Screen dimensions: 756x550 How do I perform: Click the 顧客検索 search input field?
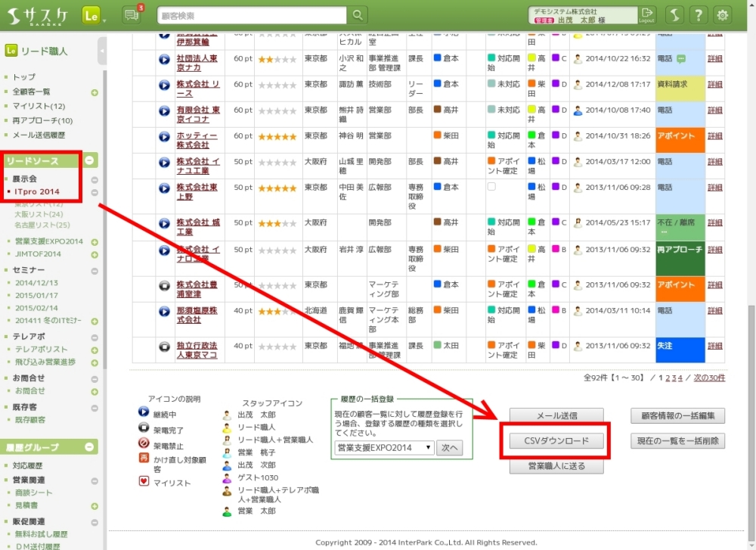[x=252, y=15]
